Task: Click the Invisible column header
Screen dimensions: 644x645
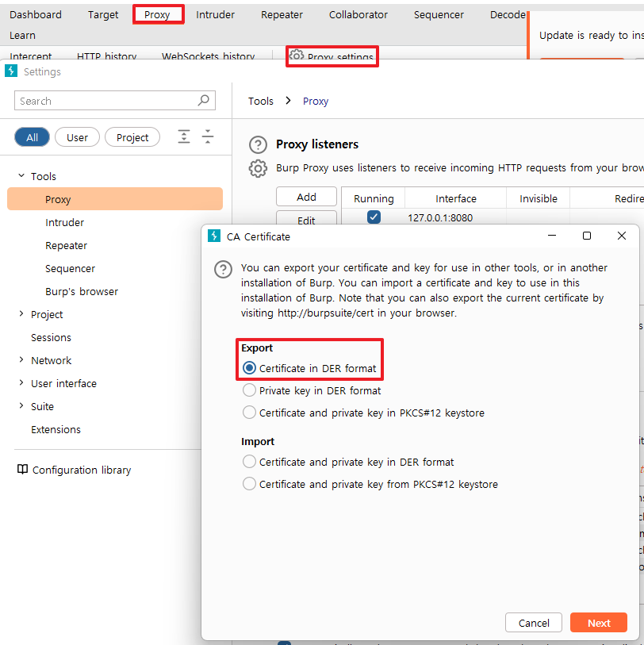Action: tap(538, 198)
